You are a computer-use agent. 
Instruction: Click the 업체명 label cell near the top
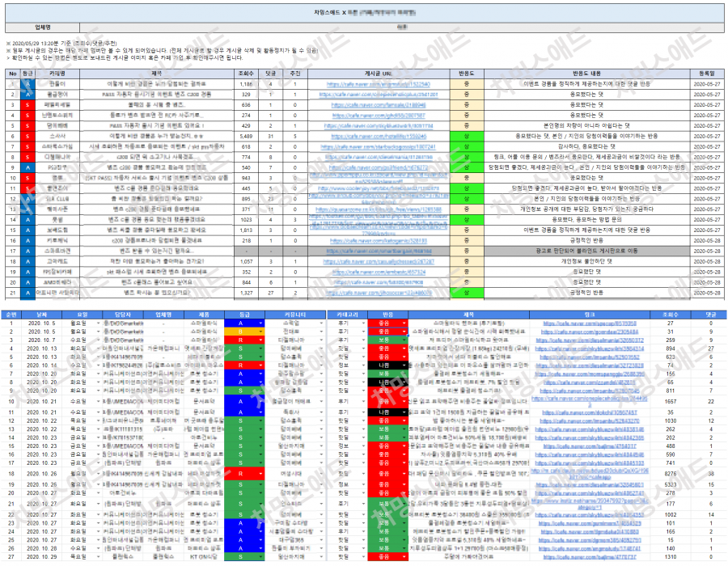pos(43,27)
